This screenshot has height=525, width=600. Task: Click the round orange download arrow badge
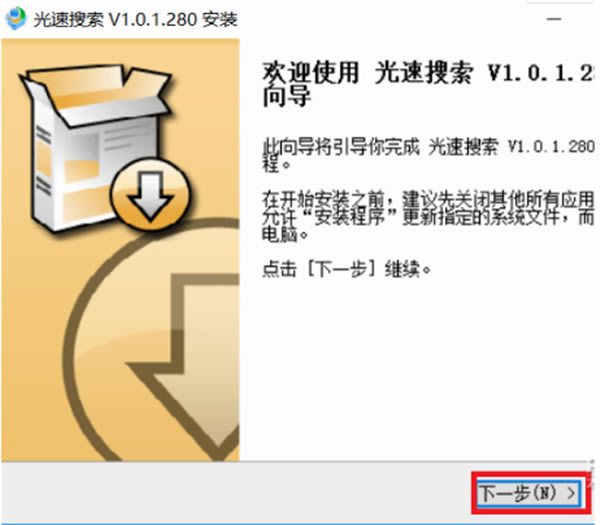pyautogui.click(x=150, y=194)
